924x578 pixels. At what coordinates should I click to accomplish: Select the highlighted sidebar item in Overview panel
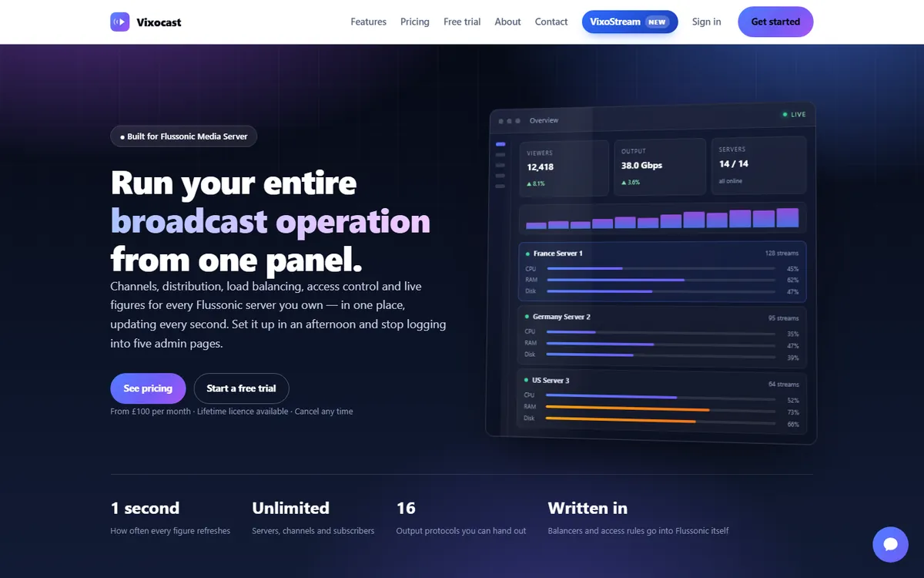pos(500,144)
